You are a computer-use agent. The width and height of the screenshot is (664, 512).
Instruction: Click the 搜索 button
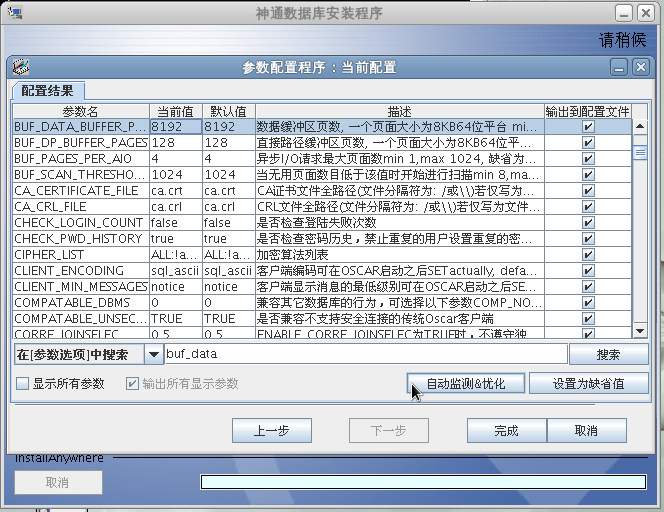[609, 354]
